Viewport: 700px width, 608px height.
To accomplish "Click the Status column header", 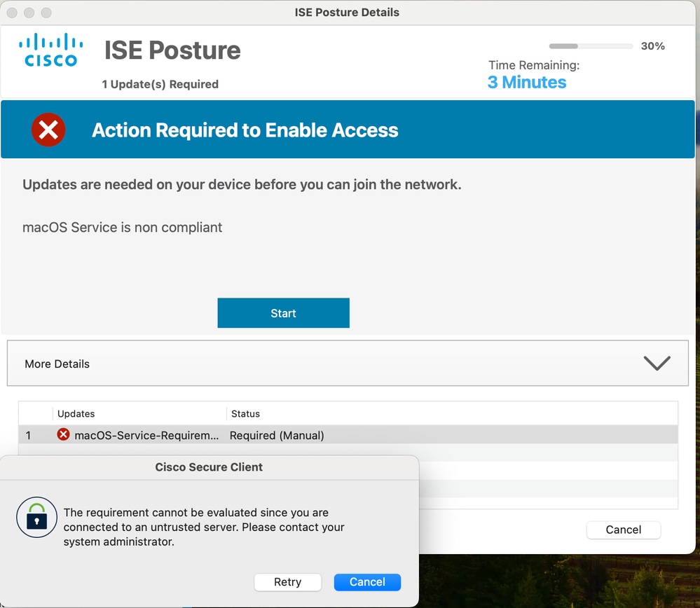I will (x=245, y=413).
